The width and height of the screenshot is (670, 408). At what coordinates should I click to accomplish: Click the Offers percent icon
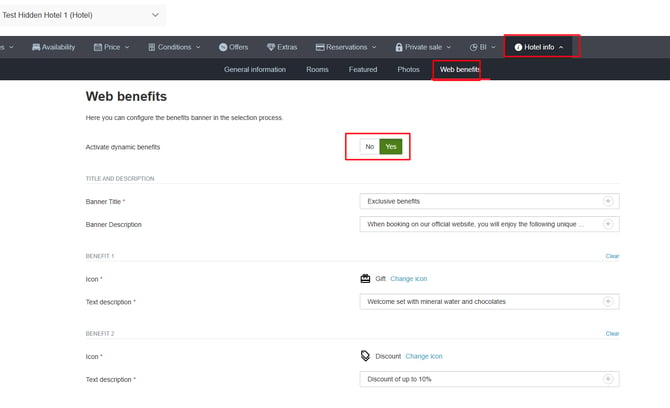(223, 47)
